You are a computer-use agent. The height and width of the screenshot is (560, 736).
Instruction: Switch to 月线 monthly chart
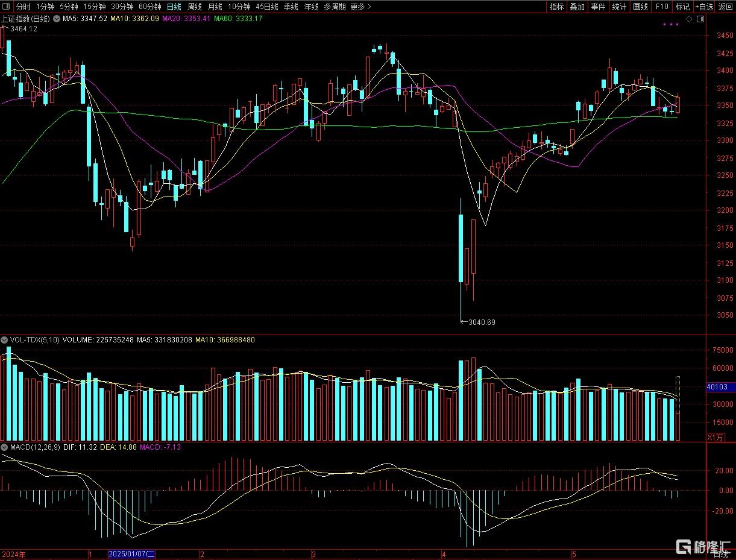click(215, 7)
